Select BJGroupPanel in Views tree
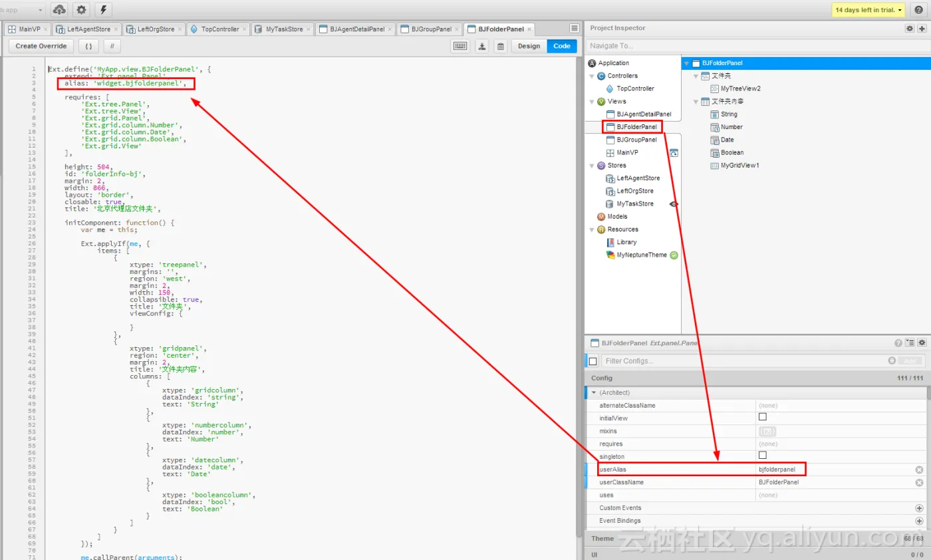The width and height of the screenshot is (931, 560). (x=636, y=140)
